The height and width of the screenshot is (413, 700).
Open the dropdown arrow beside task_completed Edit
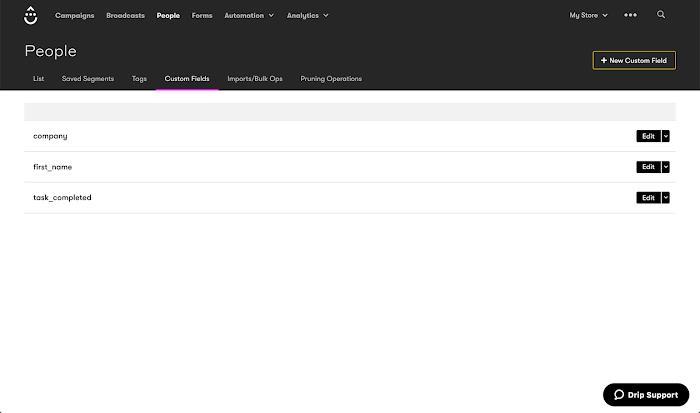[666, 197]
